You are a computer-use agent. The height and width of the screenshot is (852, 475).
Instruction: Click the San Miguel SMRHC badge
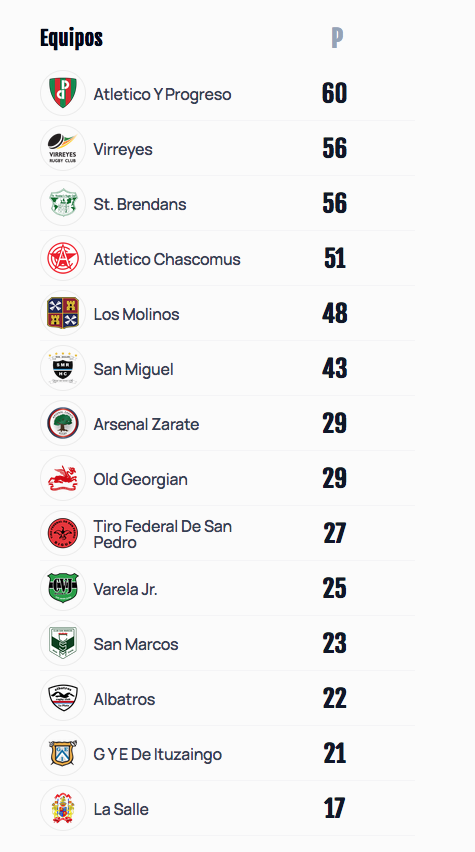[x=63, y=368]
